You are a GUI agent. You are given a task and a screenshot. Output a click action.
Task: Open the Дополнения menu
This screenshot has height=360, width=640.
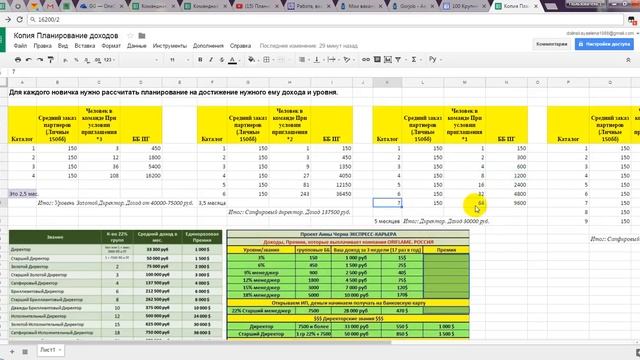208,46
